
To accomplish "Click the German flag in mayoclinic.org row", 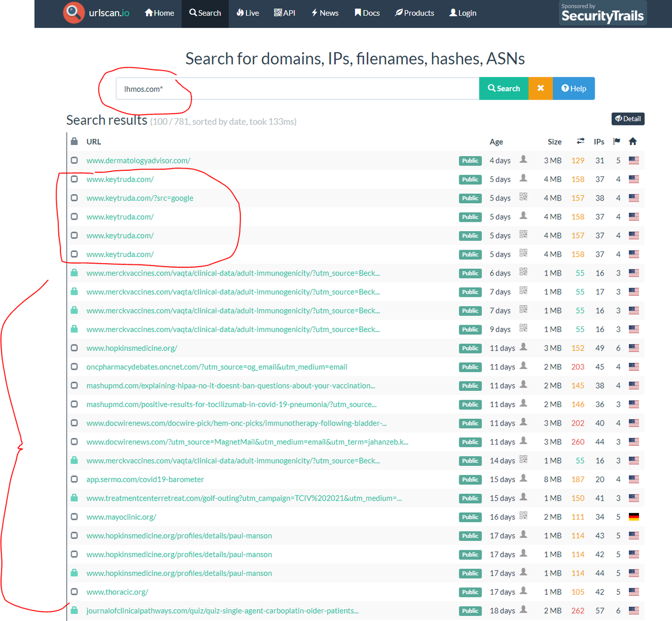I will point(634,517).
